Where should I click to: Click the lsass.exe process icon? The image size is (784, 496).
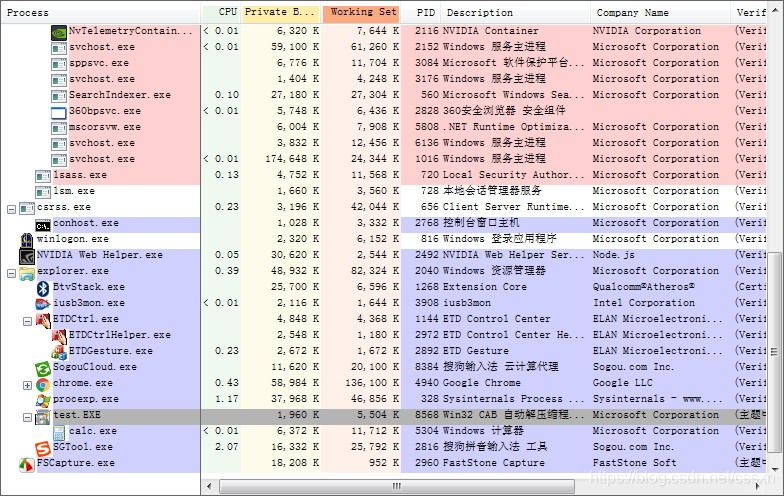(x=43, y=176)
